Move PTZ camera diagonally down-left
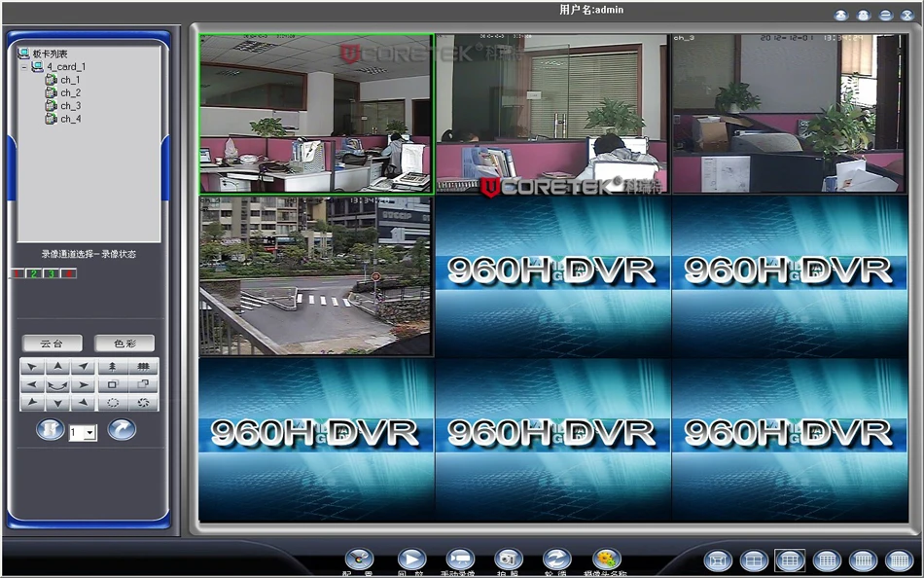 coord(32,404)
